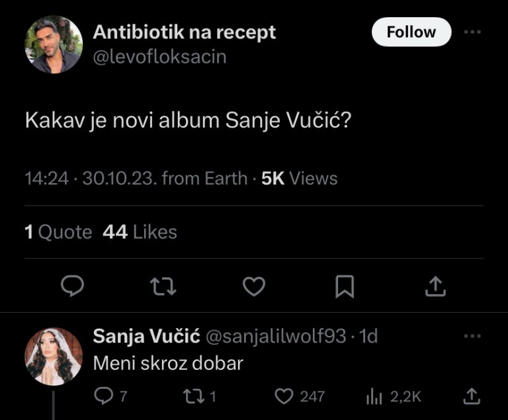
Task: Bookmark the main tweet
Action: pos(345,286)
